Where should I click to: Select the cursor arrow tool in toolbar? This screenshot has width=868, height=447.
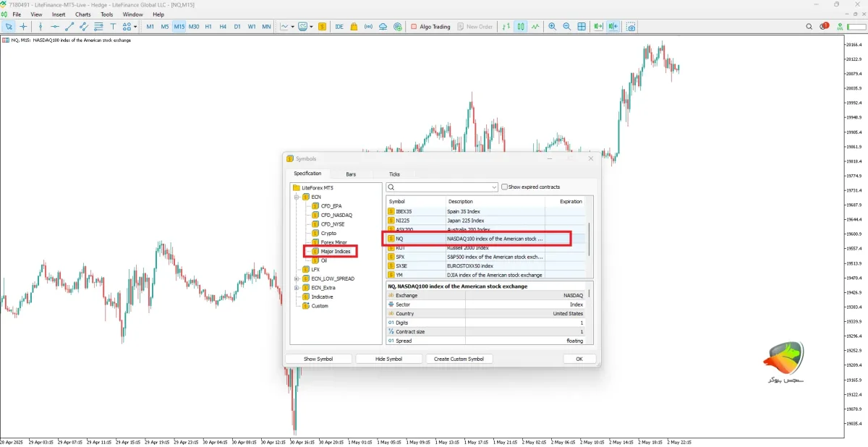(x=9, y=27)
